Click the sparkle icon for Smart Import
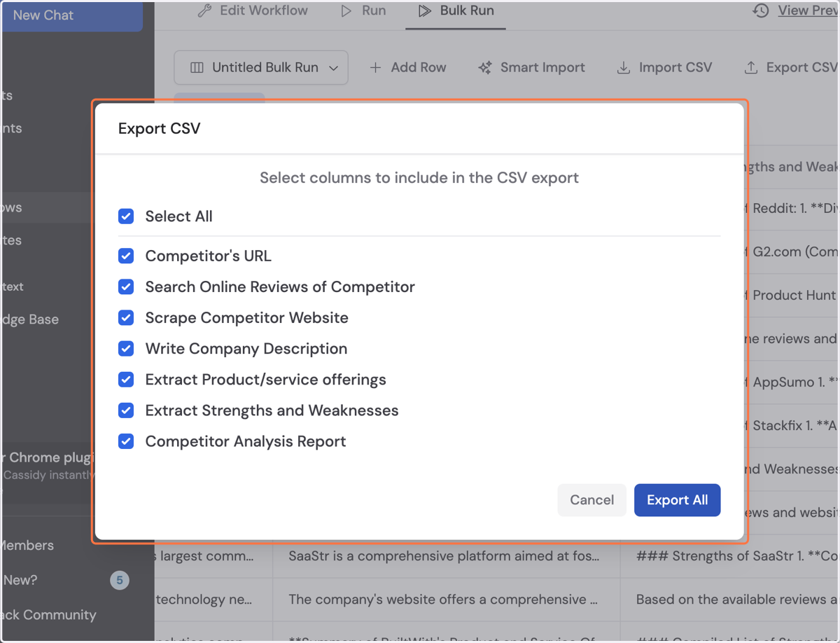840x643 pixels. 484,68
